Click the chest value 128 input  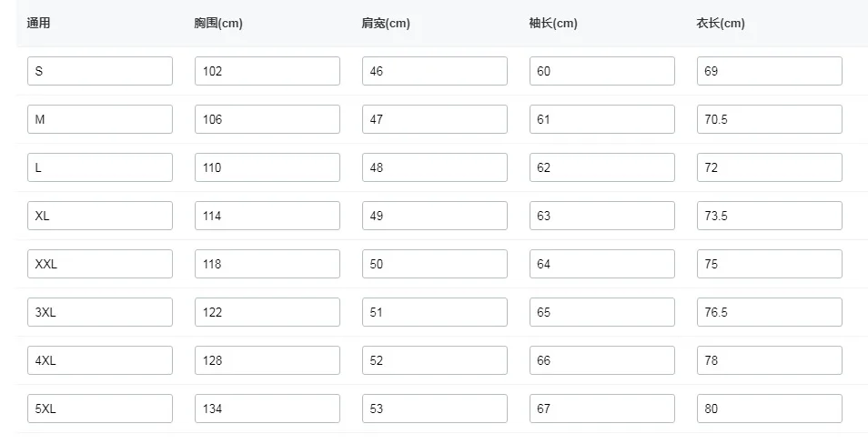[x=267, y=360]
